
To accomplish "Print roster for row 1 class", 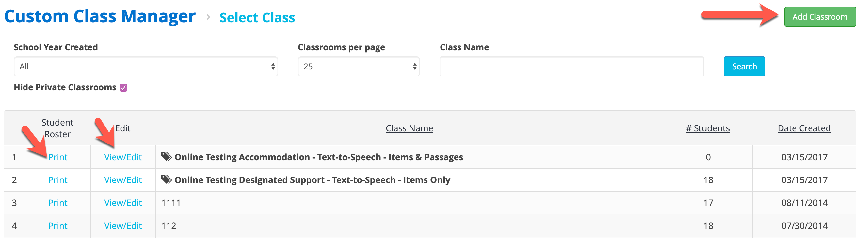I will 57,157.
